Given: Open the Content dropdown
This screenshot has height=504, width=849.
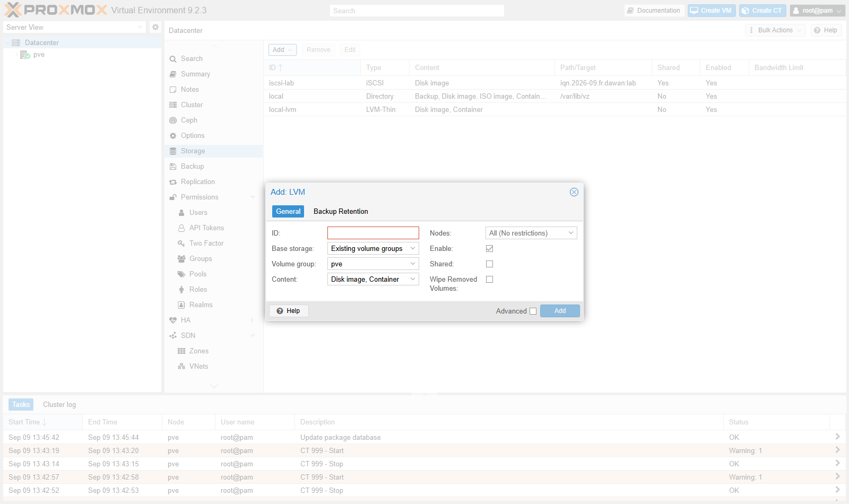Looking at the screenshot, I should click(x=413, y=279).
